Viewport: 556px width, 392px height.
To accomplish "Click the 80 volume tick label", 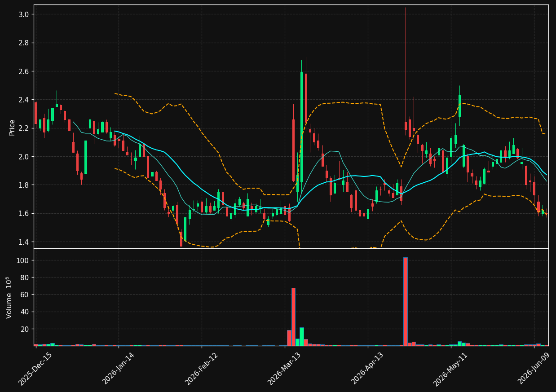I will coord(24,277).
